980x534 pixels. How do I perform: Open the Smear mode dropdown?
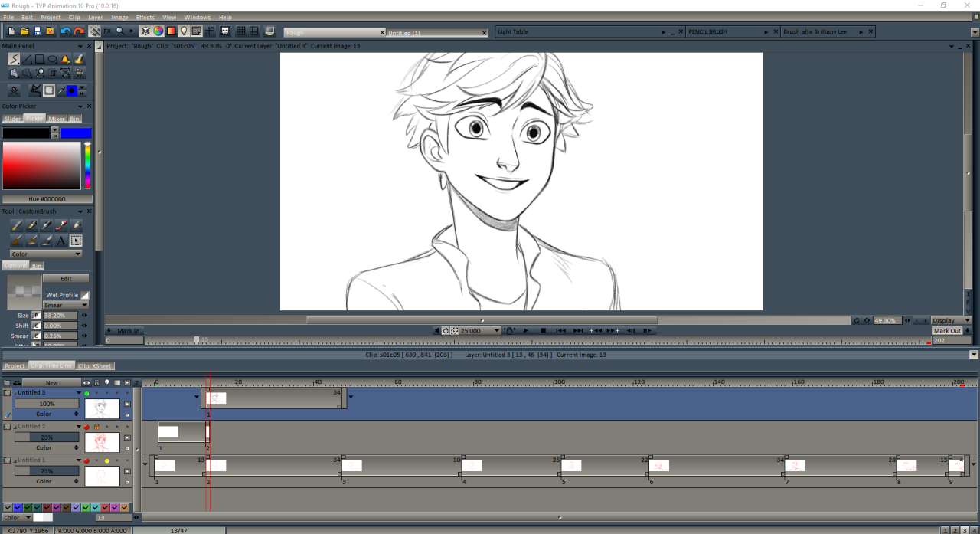coord(66,305)
